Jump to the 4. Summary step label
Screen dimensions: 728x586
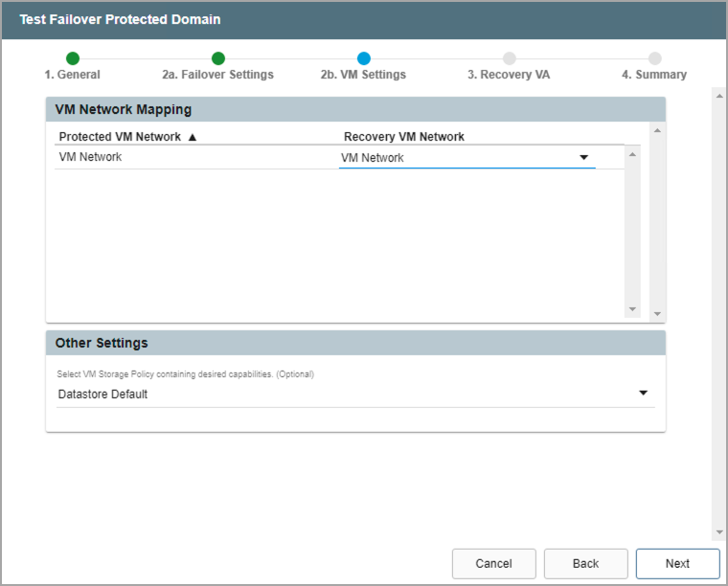[x=654, y=75]
